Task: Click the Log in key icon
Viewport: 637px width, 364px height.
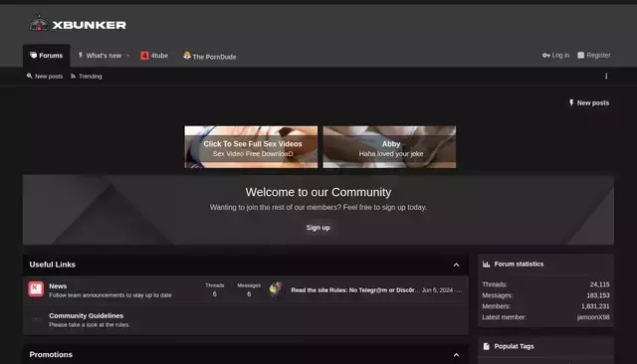Action: 546,55
